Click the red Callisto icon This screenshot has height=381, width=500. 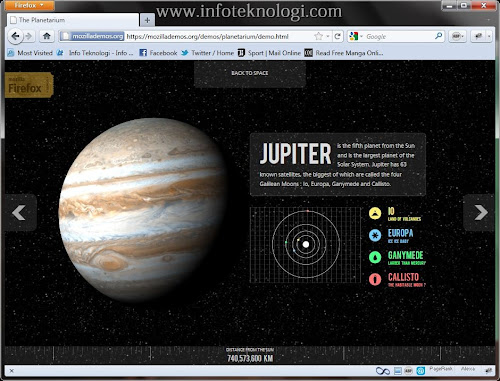pyautogui.click(x=375, y=279)
